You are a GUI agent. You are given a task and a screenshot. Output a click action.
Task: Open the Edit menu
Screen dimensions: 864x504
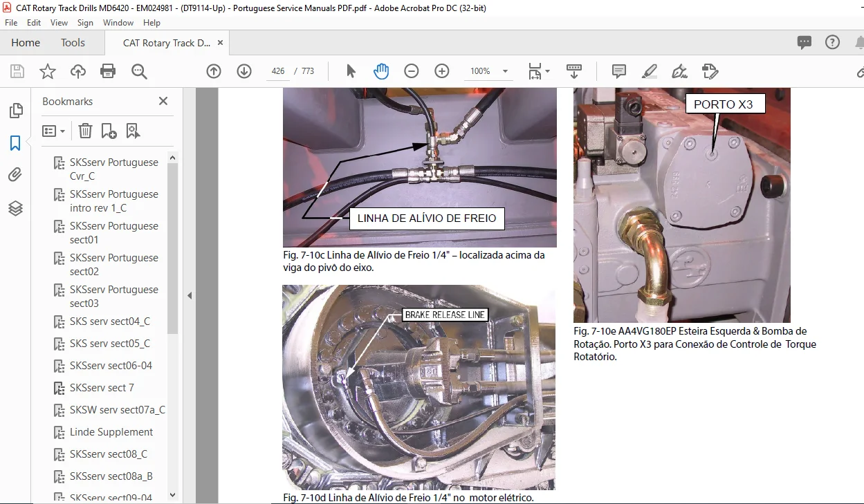(34, 23)
